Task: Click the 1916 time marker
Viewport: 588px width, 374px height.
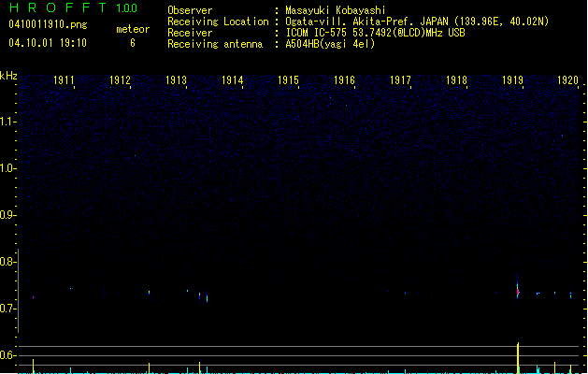Action: coord(344,80)
